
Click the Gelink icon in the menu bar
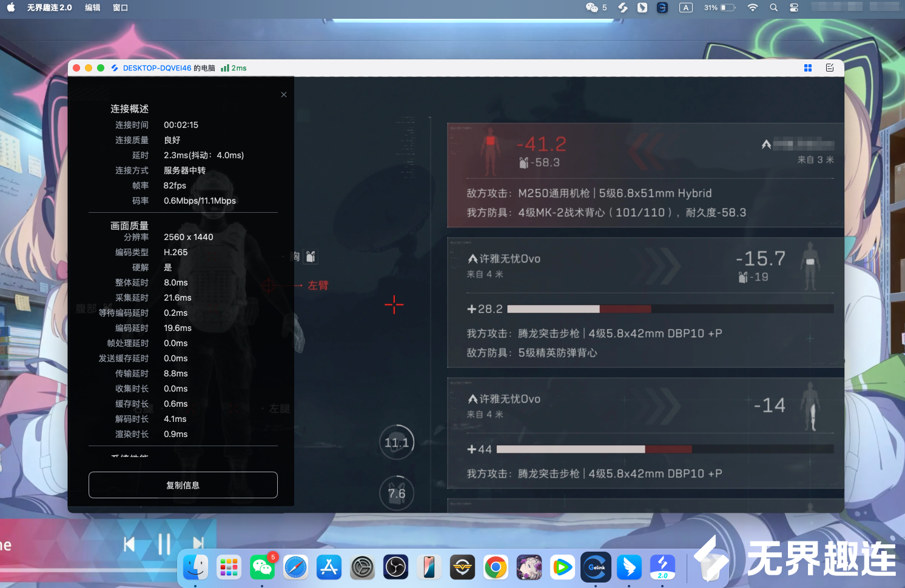662,8
